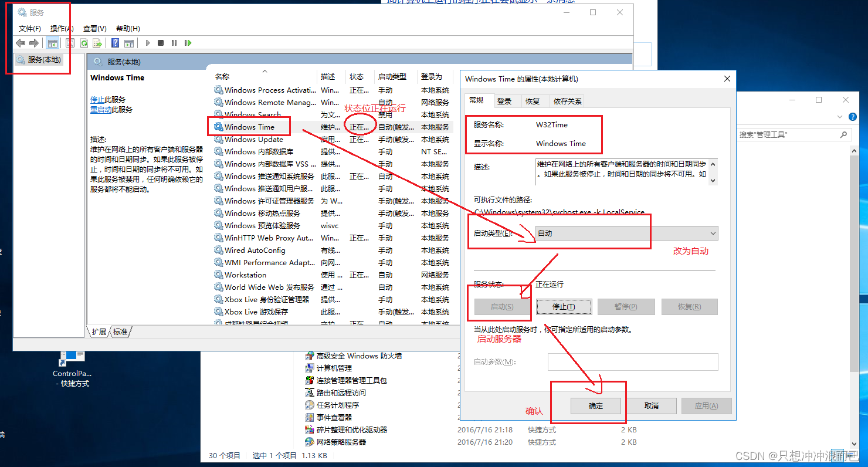This screenshot has width=868, height=467.
Task: Sort services by the 描述 column header
Action: 331,77
